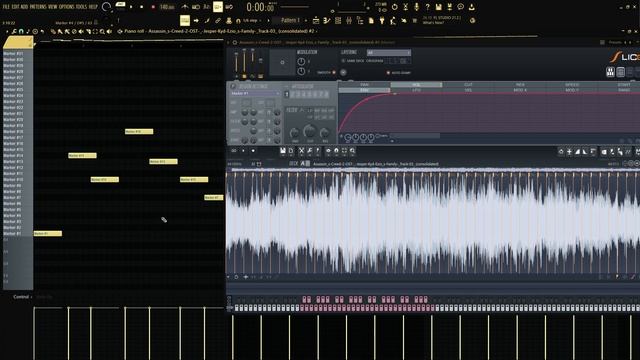Open the Channel rack window icon
The image size is (640, 360).
[338, 20]
